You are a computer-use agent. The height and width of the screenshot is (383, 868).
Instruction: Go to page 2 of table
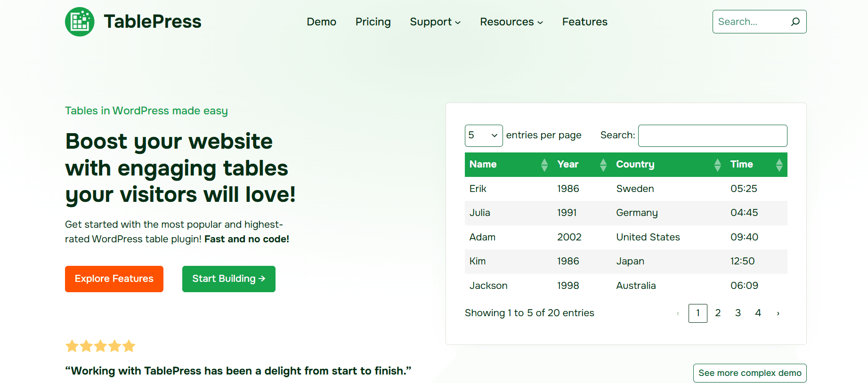coord(718,313)
